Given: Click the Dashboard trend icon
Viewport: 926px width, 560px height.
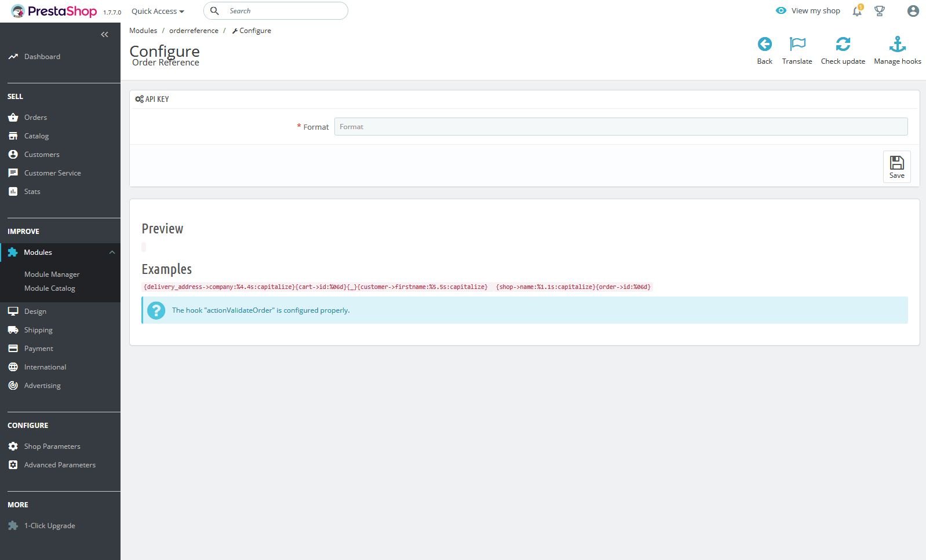Looking at the screenshot, I should [13, 56].
